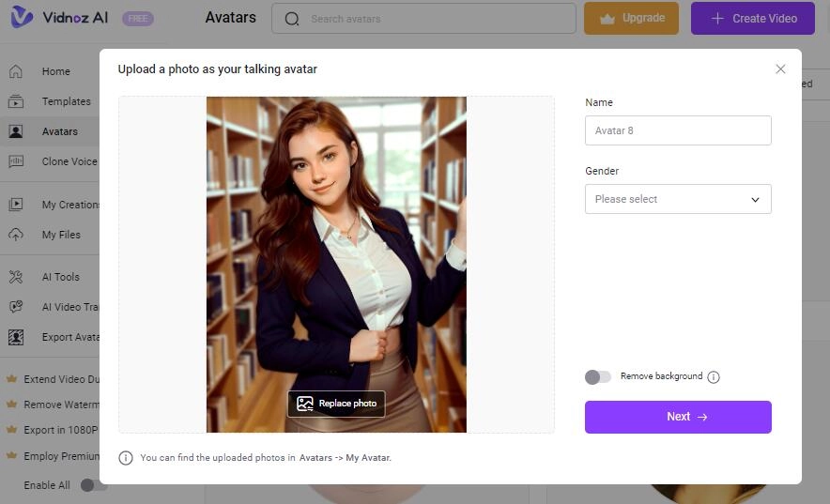Image resolution: width=830 pixels, height=504 pixels.
Task: Click the info icon next to Remove background
Action: pyautogui.click(x=714, y=376)
